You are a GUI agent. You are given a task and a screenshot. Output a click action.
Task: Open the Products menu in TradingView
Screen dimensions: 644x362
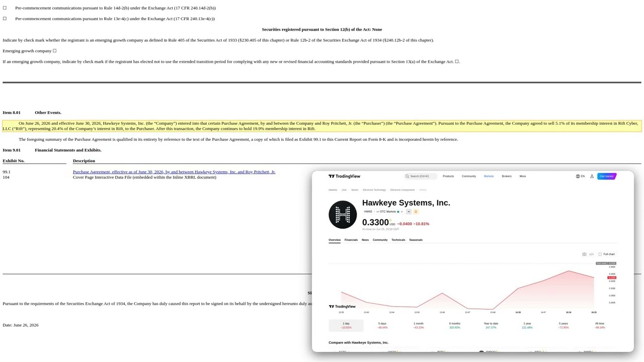pyautogui.click(x=448, y=176)
